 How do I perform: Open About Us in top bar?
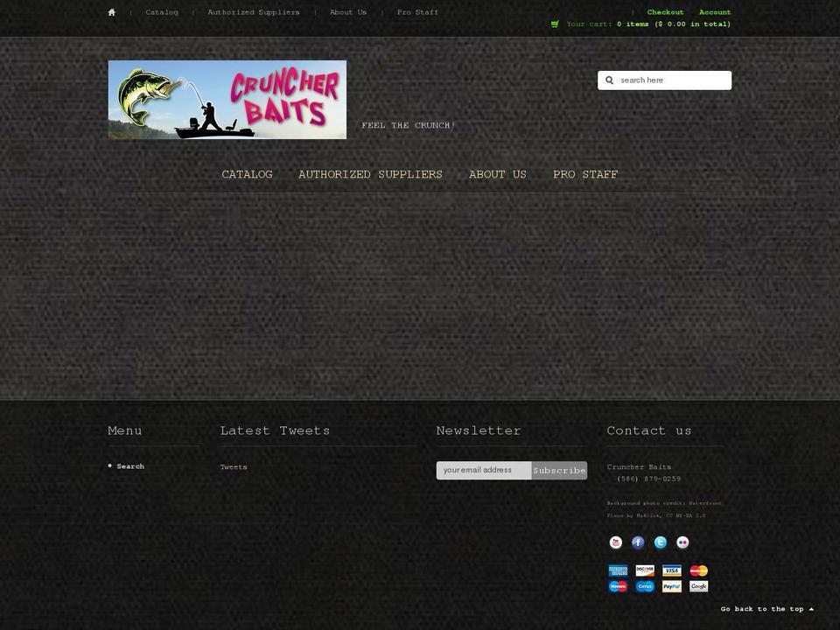[x=348, y=12]
